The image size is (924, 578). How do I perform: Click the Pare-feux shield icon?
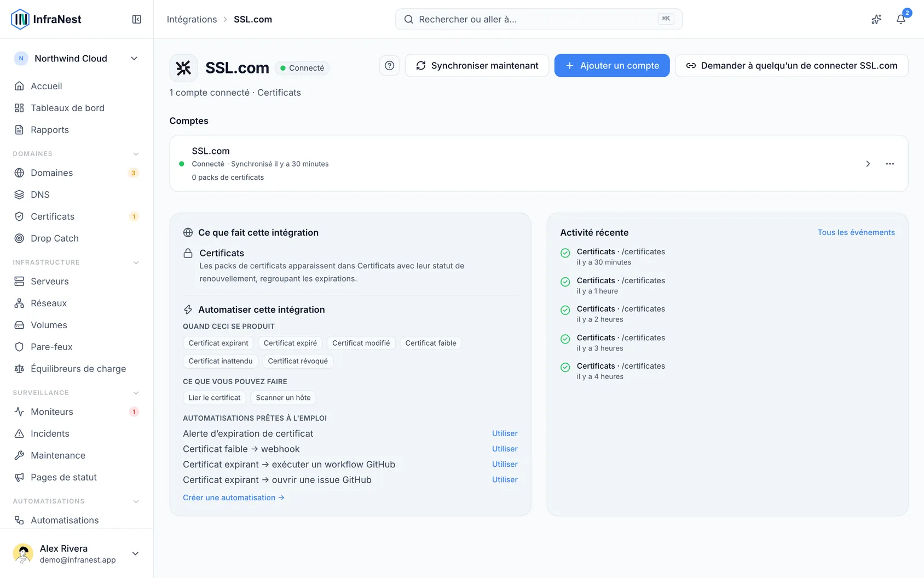19,347
